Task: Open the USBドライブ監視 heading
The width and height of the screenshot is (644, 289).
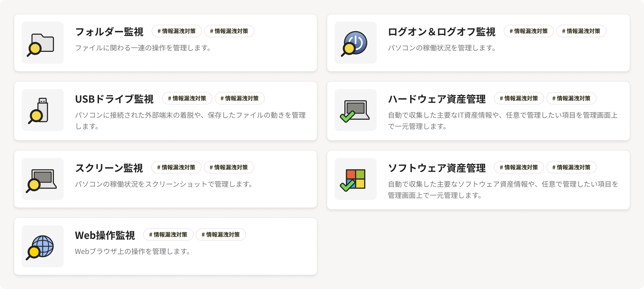Action: click(114, 99)
